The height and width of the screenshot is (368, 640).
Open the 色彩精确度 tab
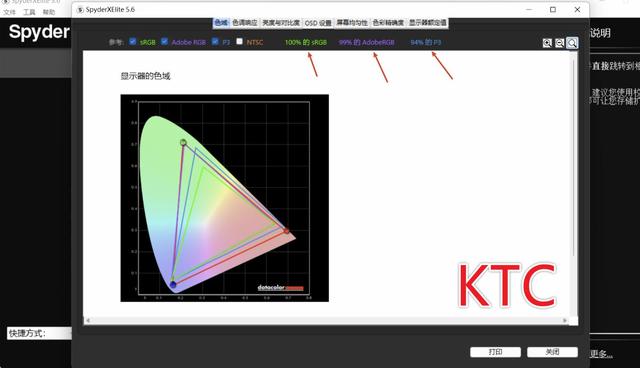coord(388,23)
